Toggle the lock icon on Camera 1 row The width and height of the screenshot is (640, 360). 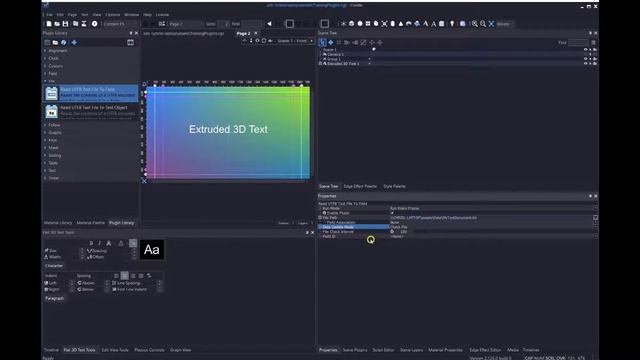(x=590, y=54)
